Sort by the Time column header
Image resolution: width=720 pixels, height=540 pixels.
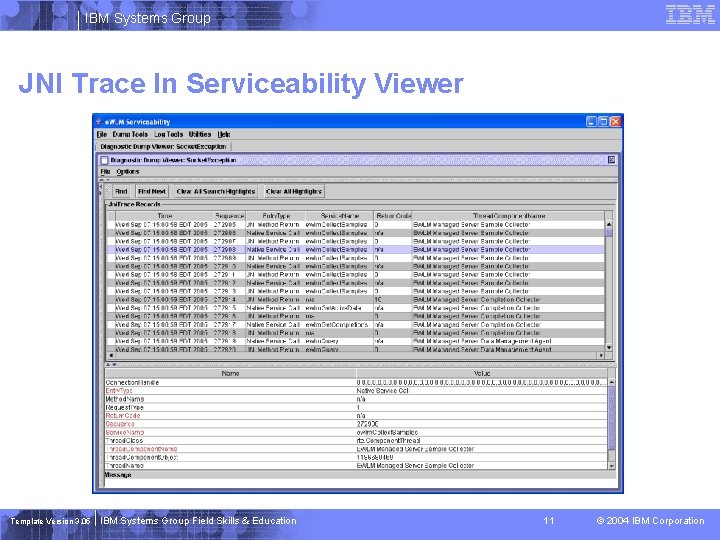(x=164, y=215)
